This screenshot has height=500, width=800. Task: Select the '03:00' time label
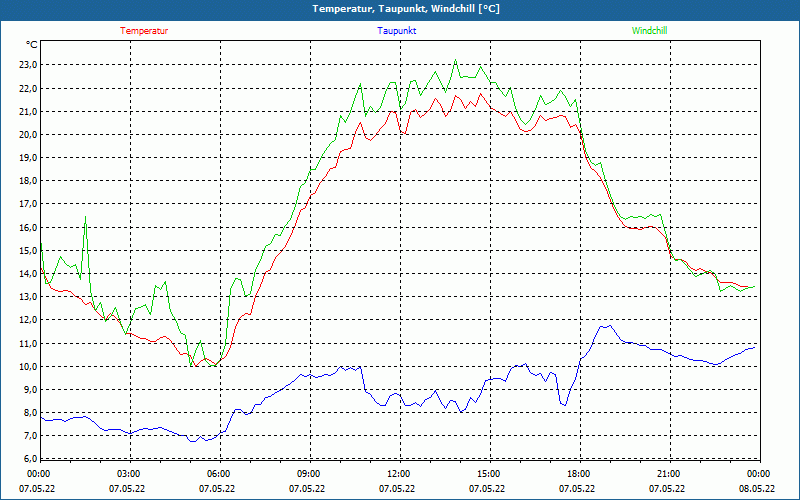click(129, 474)
